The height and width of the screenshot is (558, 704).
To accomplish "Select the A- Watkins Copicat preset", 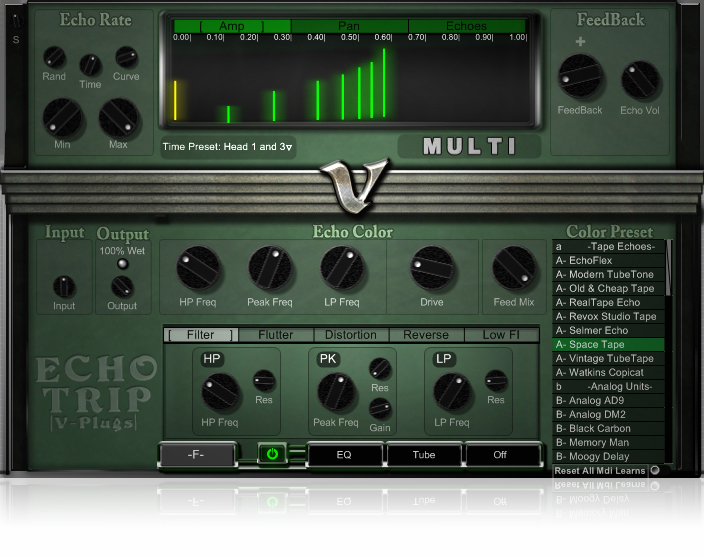I will (x=608, y=373).
